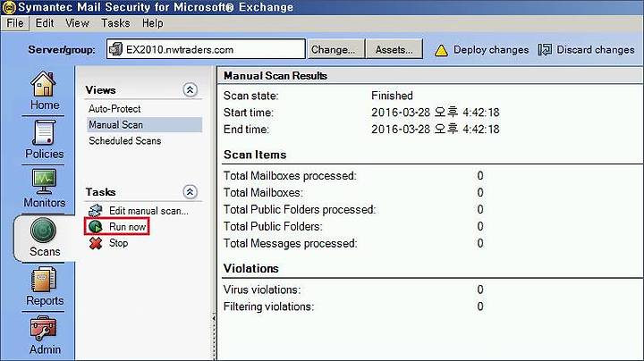Collapse the Views panel chevron
The width and height of the screenshot is (644, 361).
190,90
